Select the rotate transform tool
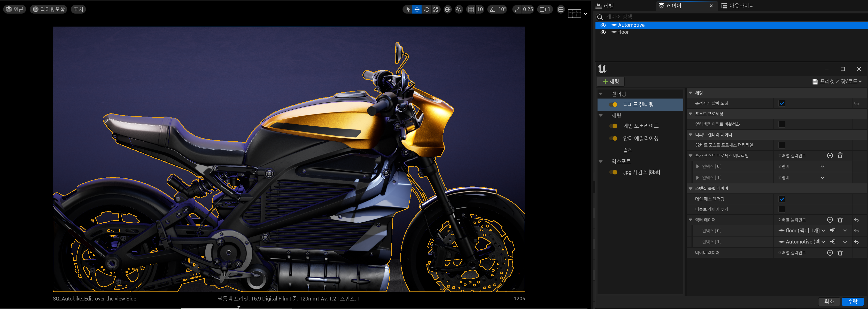The width and height of the screenshot is (868, 309). [427, 10]
